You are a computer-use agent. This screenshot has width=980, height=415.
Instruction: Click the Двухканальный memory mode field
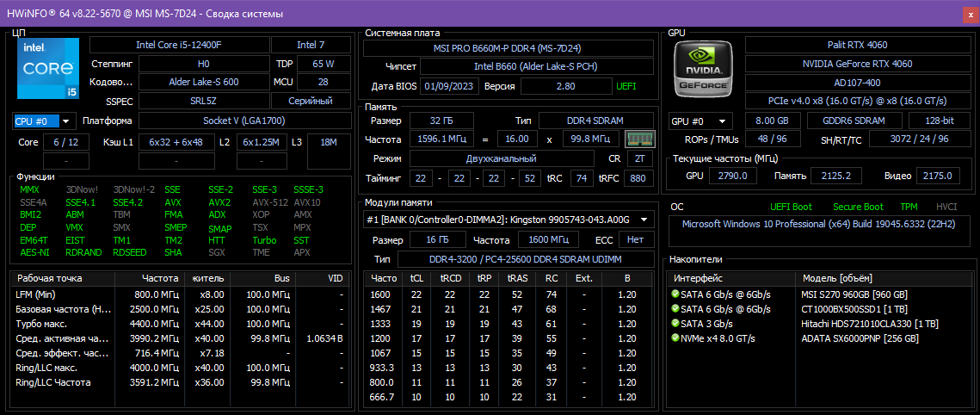click(502, 158)
